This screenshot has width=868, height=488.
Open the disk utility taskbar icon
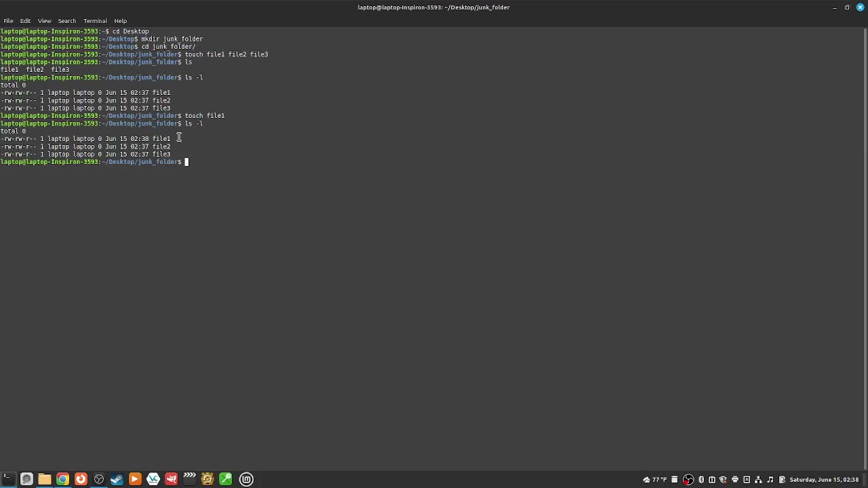point(26,479)
